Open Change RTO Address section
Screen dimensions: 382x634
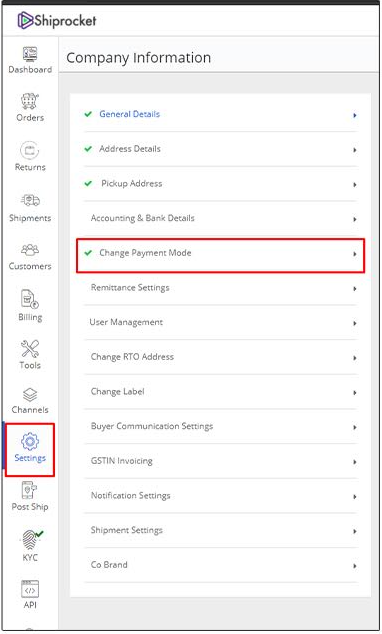[221, 357]
